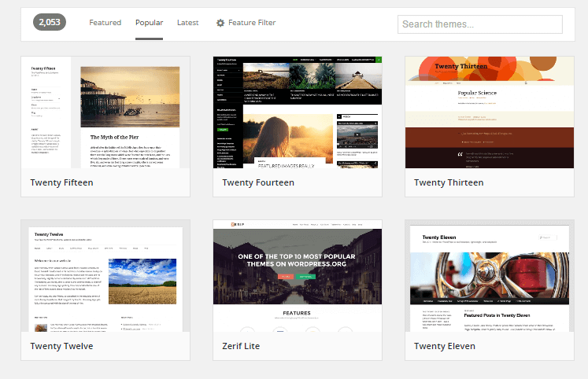588x379 pixels.
Task: Open the Feature Filter text link
Action: coord(252,23)
